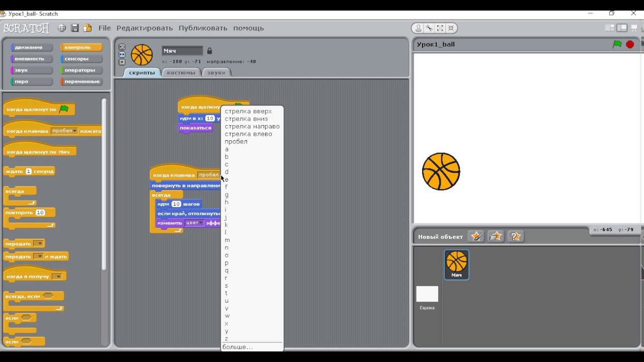Pick key 'w' in the key list

[252, 316]
